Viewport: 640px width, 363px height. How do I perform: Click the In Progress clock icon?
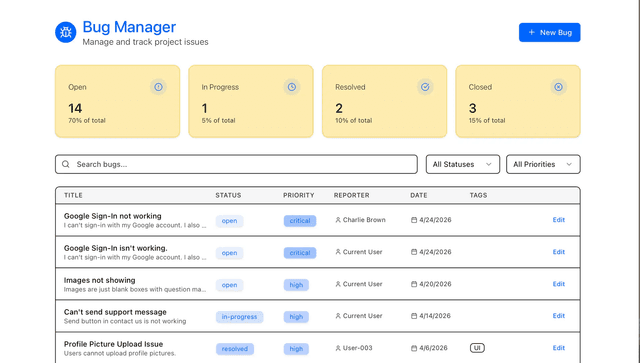coord(292,87)
